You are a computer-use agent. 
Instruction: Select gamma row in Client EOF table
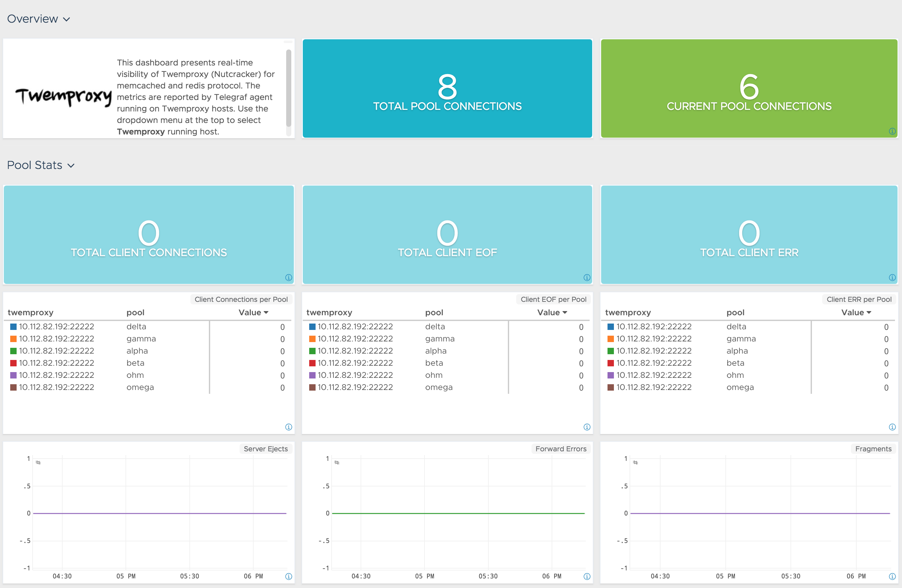[447, 339]
